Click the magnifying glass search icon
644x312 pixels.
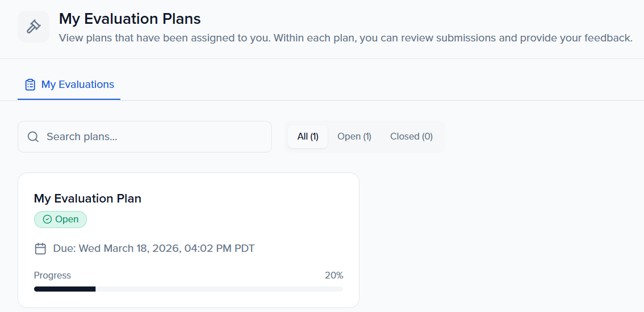(x=33, y=137)
